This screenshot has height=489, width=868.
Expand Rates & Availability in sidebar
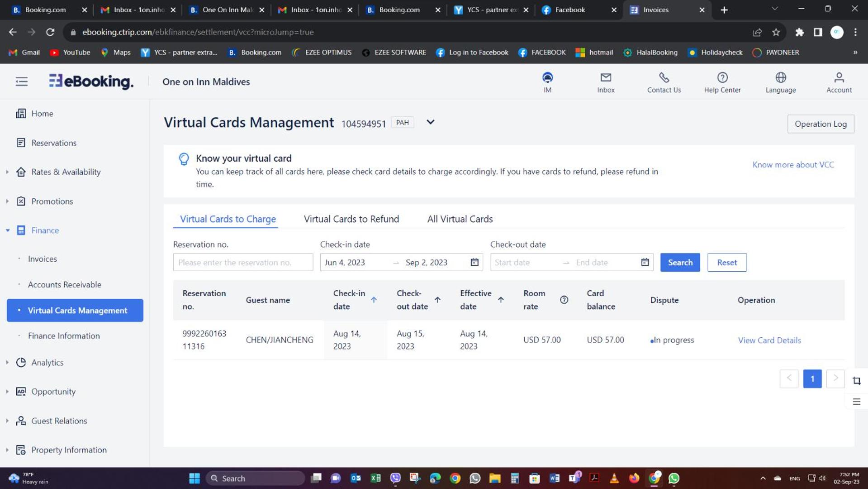(x=8, y=172)
